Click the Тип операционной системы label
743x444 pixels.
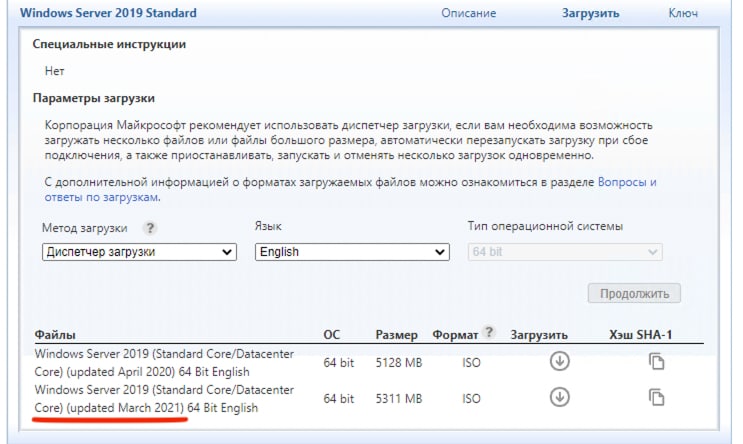click(545, 226)
